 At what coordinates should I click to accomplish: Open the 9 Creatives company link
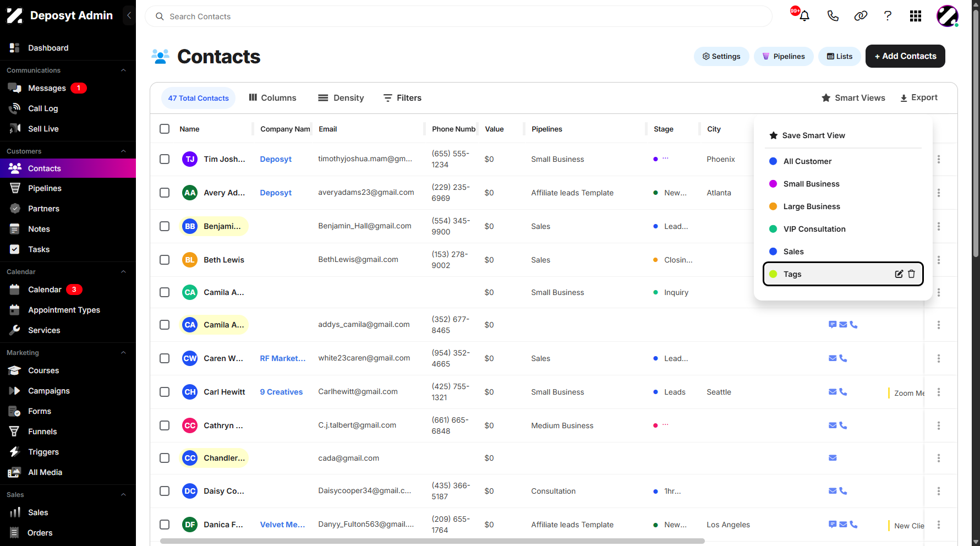[x=281, y=392]
